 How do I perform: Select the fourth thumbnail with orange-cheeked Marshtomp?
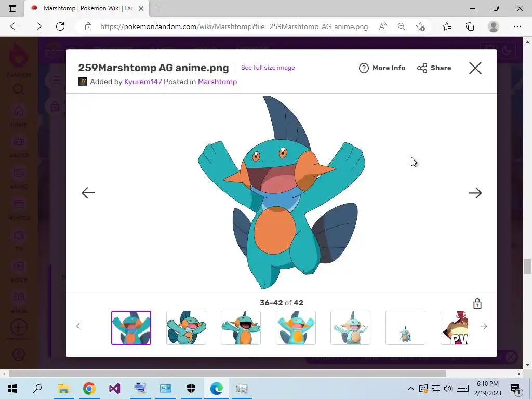[x=296, y=328]
